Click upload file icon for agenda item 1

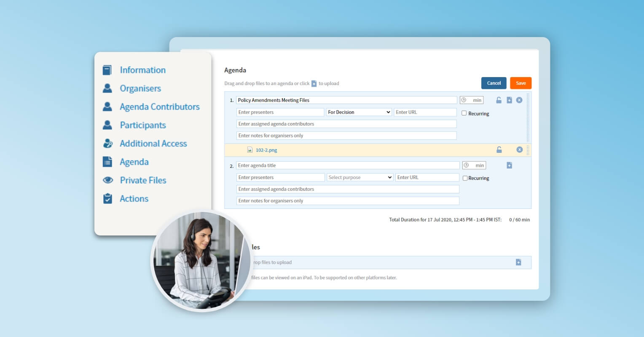[509, 100]
